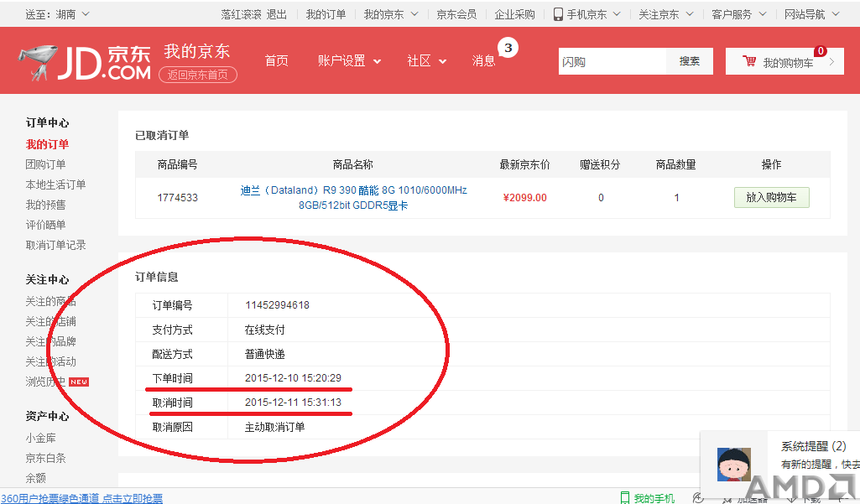The height and width of the screenshot is (504, 860).
Task: Open the 消息 navigation item
Action: coord(483,61)
